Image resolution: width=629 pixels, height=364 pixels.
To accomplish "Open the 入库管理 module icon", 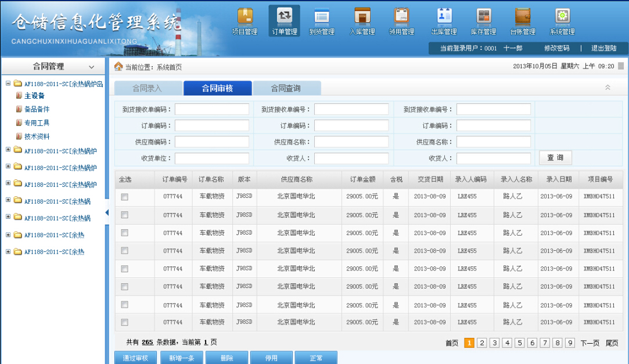I will click(x=362, y=16).
